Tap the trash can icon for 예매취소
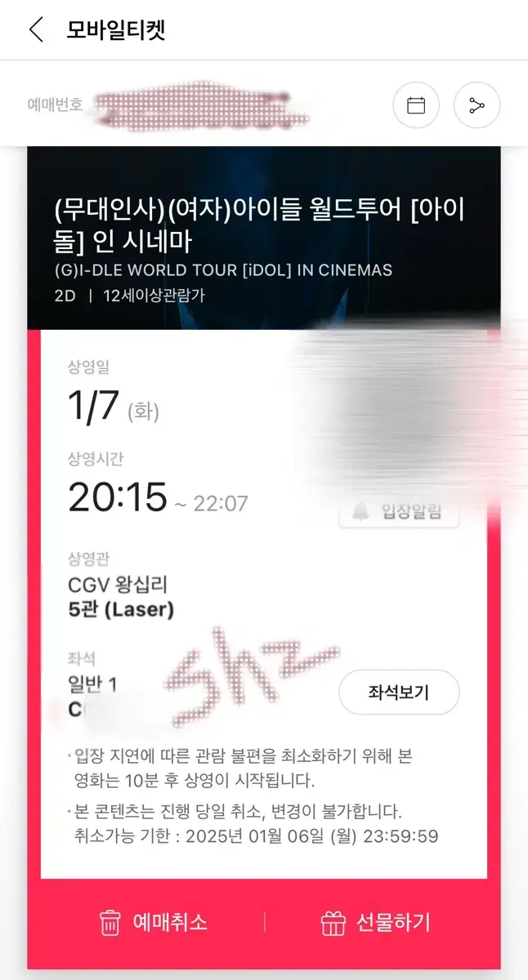The height and width of the screenshot is (980, 528). tap(110, 924)
